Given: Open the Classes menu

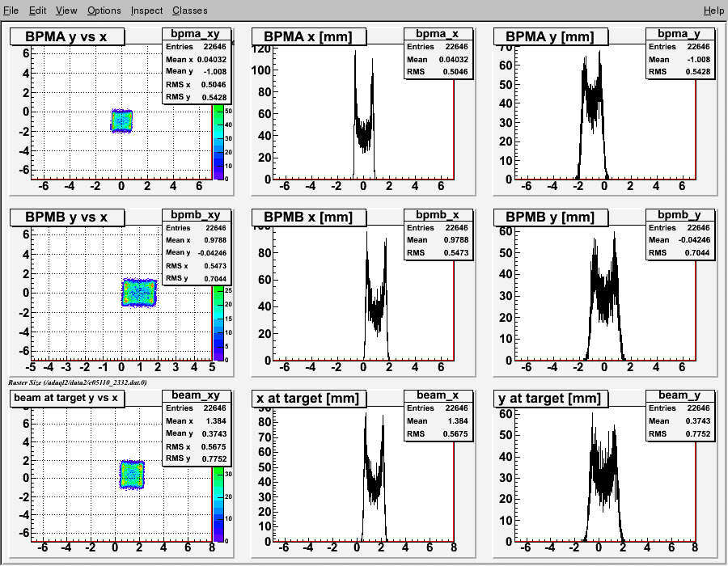Looking at the screenshot, I should pyautogui.click(x=190, y=11).
